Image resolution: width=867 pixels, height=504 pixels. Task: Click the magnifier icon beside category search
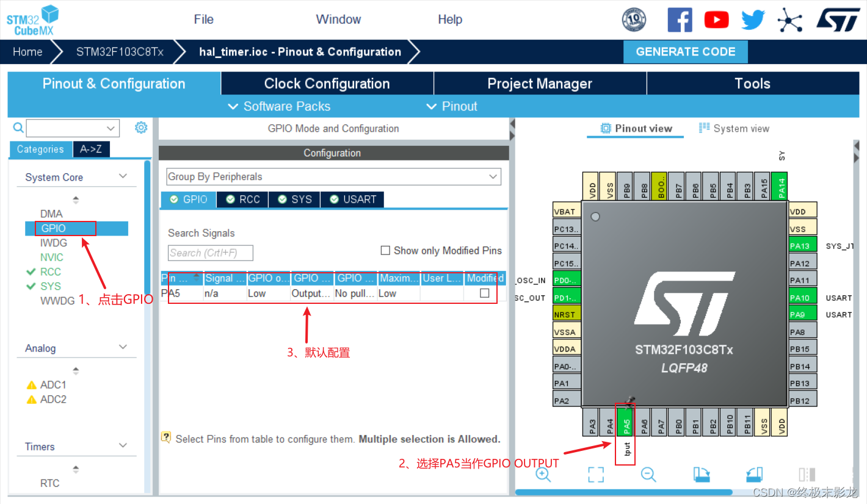point(18,128)
